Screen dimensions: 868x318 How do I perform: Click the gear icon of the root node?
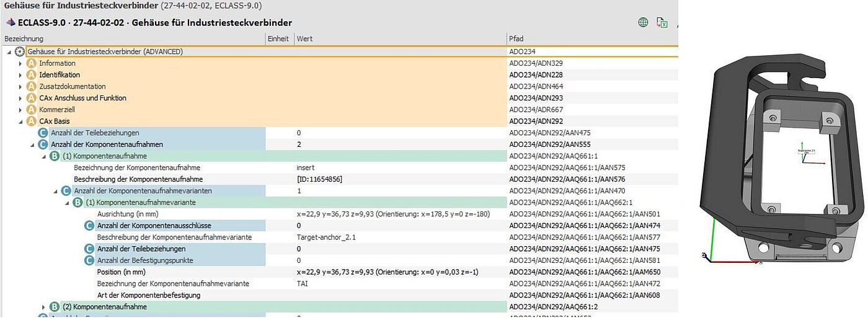(20, 51)
